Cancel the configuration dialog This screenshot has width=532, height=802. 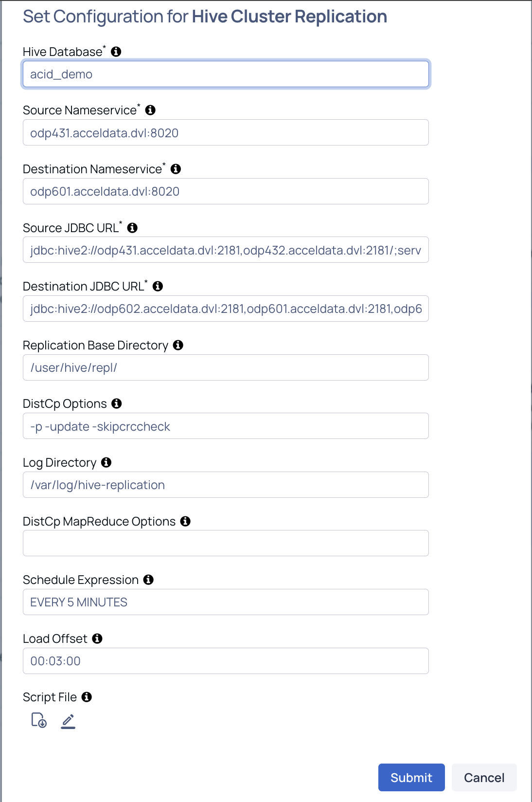click(x=484, y=777)
